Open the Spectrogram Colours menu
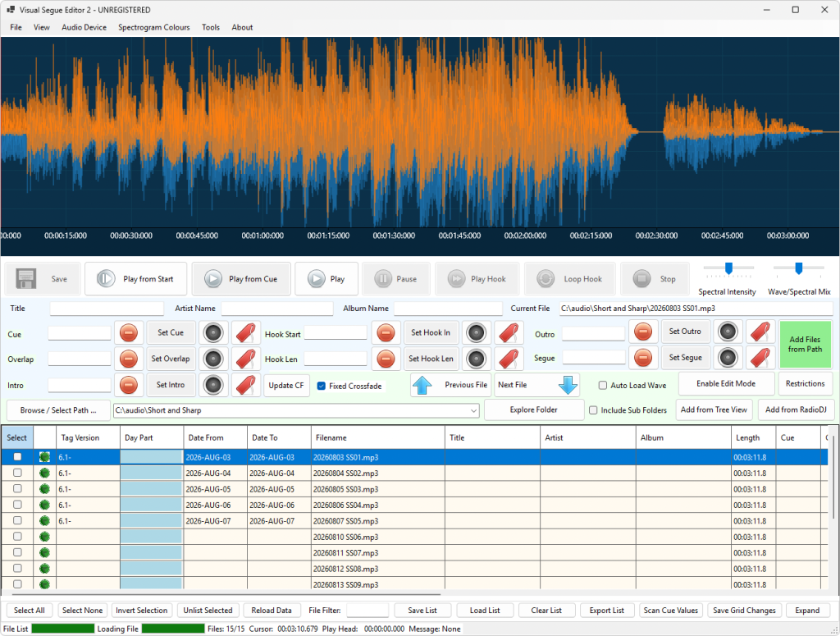 pyautogui.click(x=153, y=27)
